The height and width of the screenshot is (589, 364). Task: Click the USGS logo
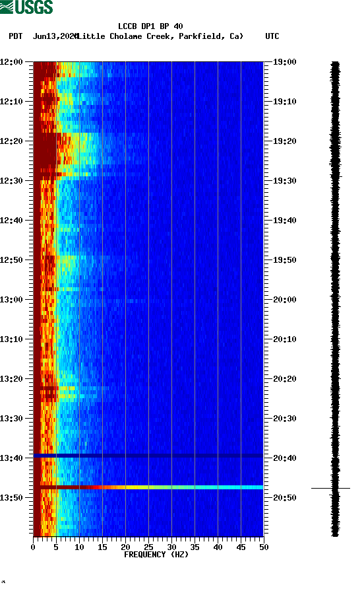[26, 7]
